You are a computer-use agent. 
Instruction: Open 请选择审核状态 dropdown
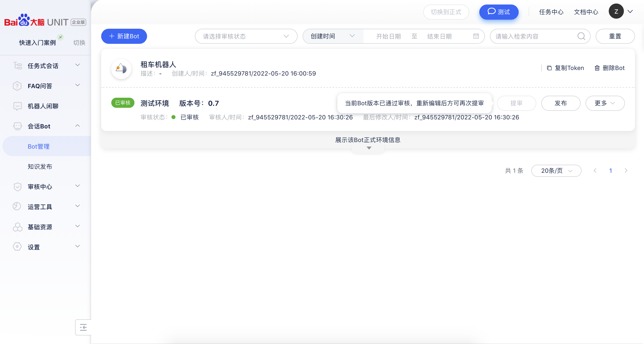click(x=246, y=36)
